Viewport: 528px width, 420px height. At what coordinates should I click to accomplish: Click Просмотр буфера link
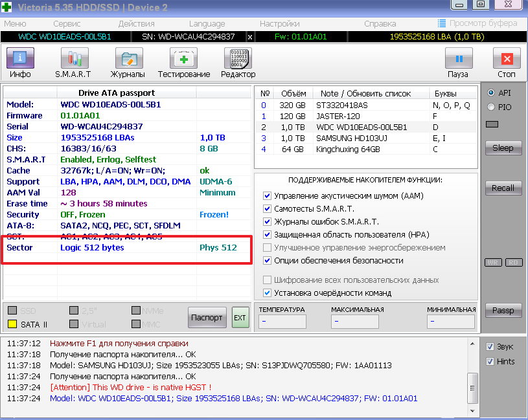pyautogui.click(x=483, y=23)
